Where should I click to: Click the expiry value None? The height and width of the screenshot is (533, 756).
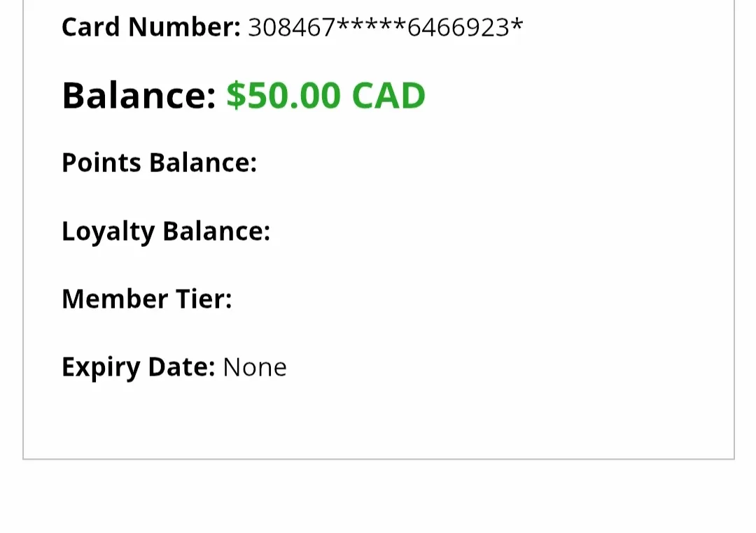click(255, 367)
